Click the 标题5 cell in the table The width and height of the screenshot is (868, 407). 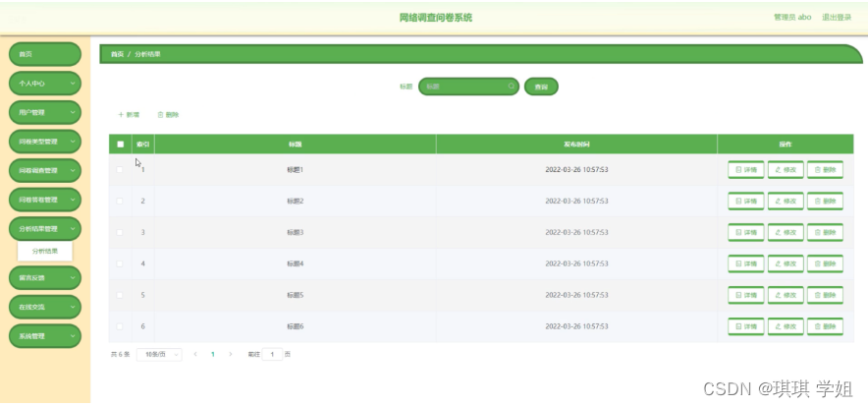(x=295, y=295)
